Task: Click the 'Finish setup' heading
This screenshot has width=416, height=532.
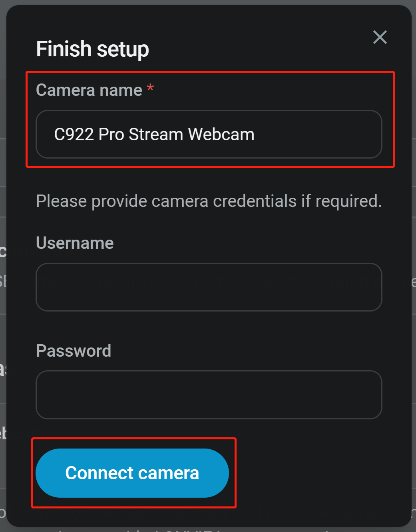Action: (x=92, y=49)
